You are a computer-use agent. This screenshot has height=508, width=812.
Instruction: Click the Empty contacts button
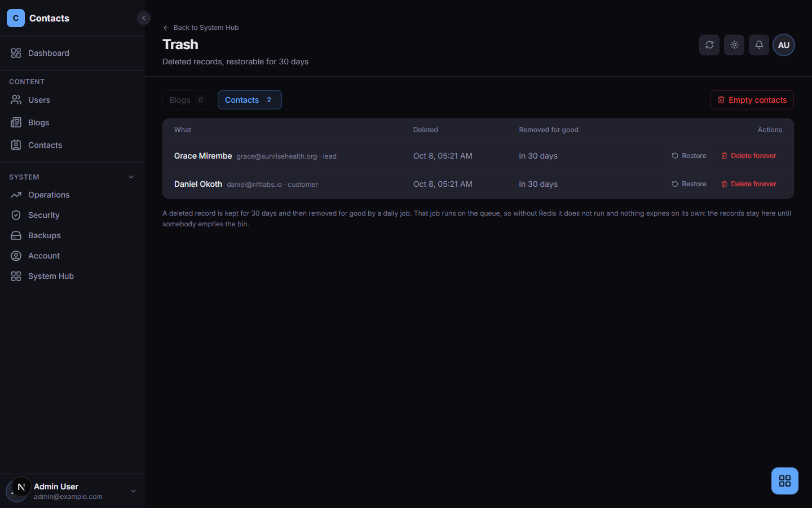tap(752, 100)
